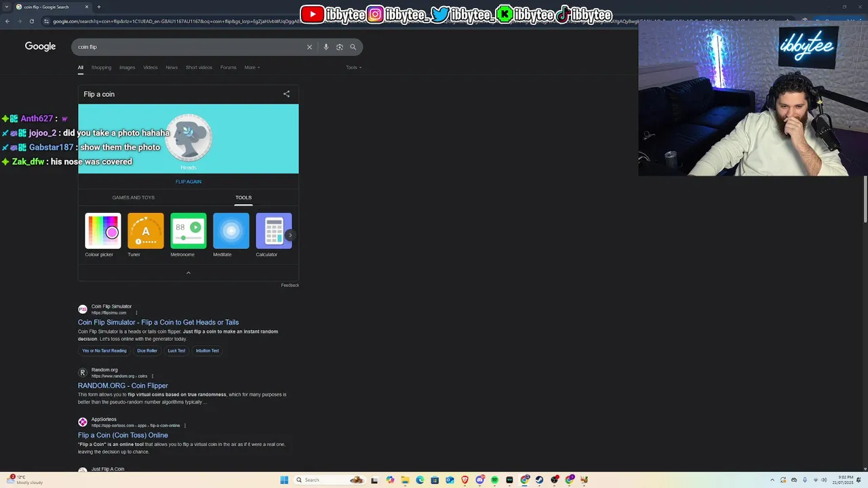
Task: Open File Explorer from the taskbar
Action: click(405, 480)
